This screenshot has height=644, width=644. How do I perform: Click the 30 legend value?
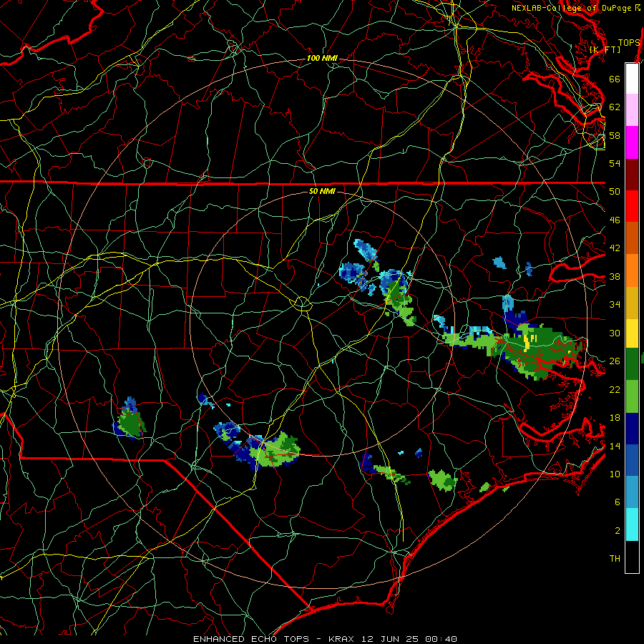pyautogui.click(x=615, y=333)
